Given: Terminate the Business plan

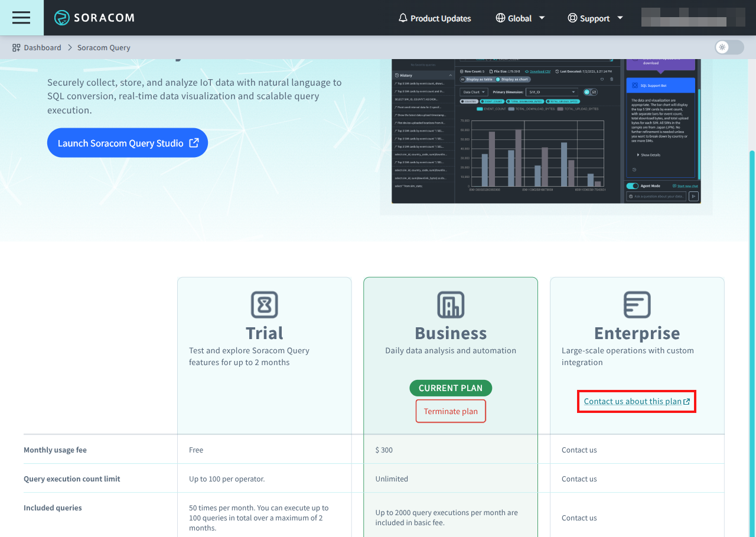Looking at the screenshot, I should point(451,411).
